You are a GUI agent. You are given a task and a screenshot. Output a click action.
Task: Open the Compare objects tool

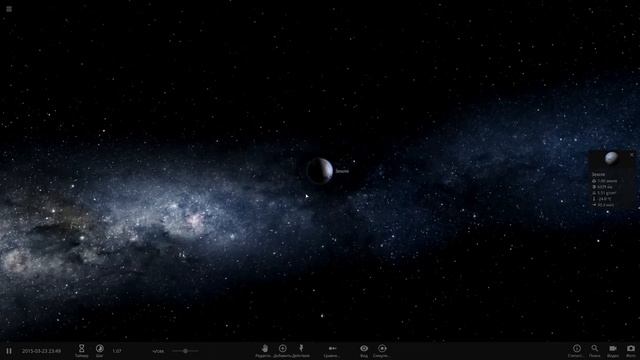pyautogui.click(x=332, y=350)
